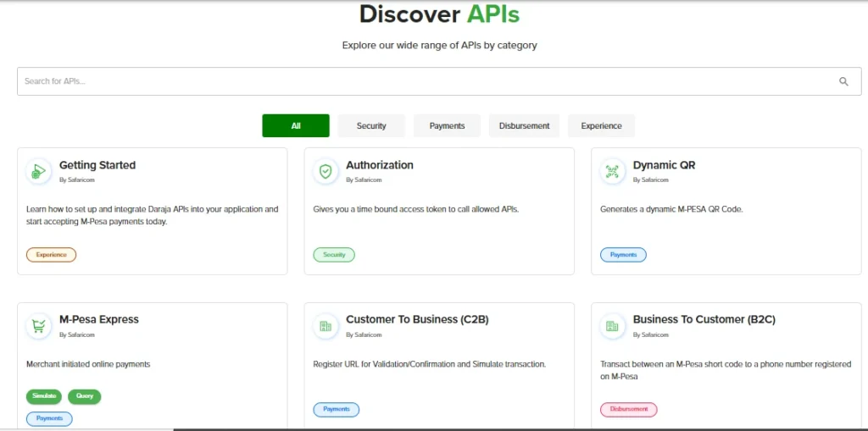Click 'Merchant initiated online payments' text
This screenshot has width=868, height=431.
point(88,364)
